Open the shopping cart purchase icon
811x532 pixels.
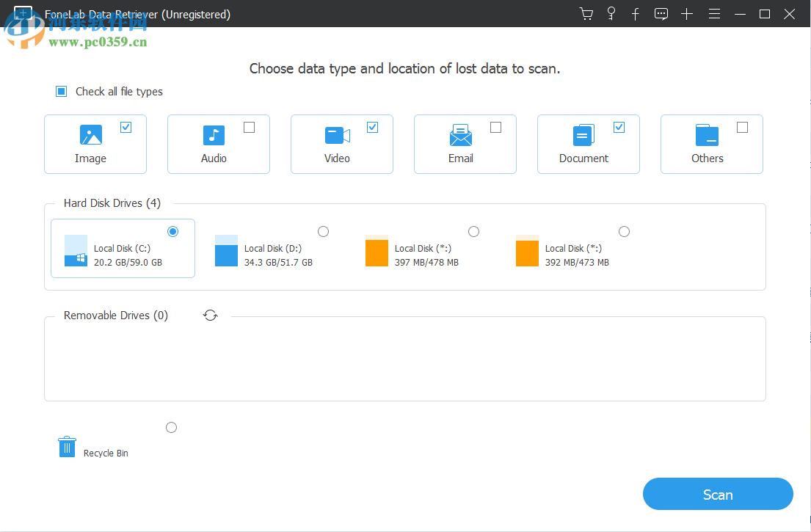tap(586, 13)
